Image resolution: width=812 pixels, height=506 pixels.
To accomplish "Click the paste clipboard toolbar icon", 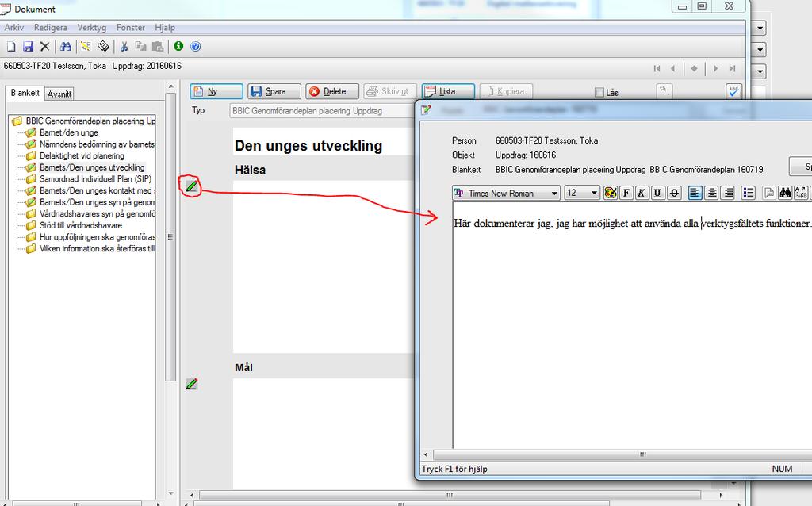I will click(158, 47).
